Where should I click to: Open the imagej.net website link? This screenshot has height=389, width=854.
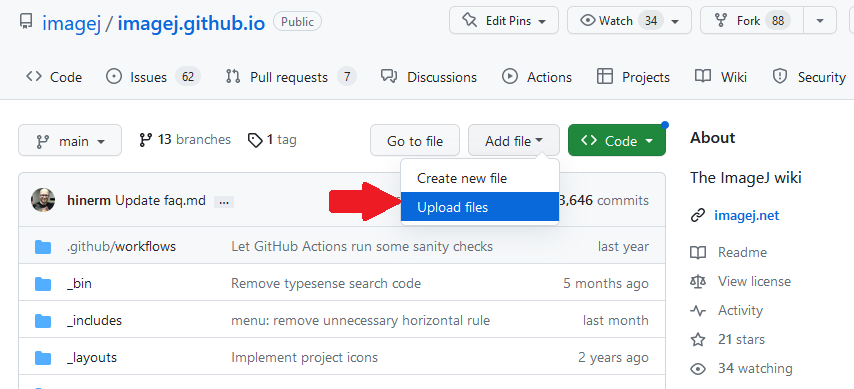point(746,215)
